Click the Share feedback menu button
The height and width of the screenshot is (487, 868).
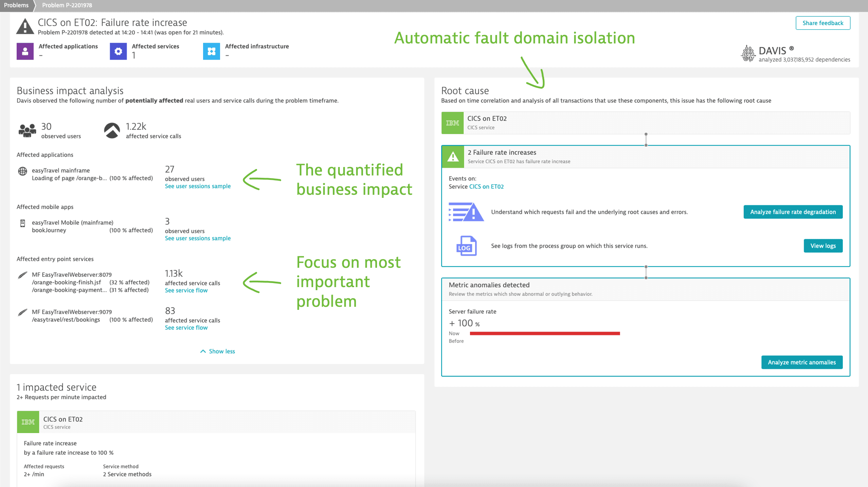(x=823, y=22)
